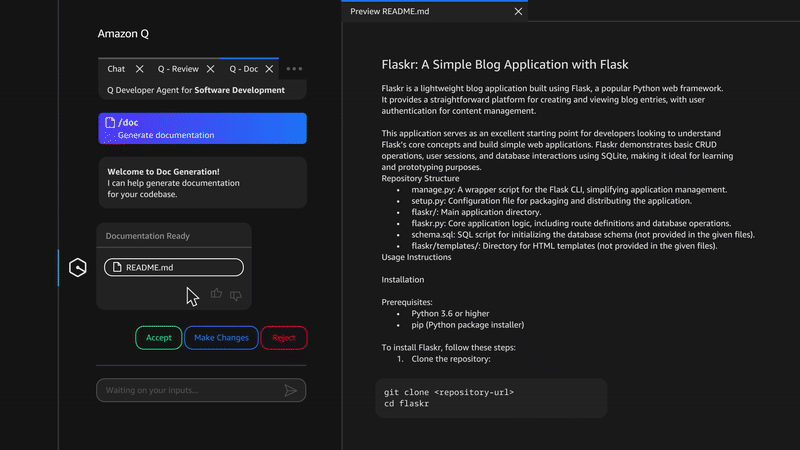This screenshot has height=450, width=800.
Task: Click the 'Documentation Ready' header text
Action: coord(147,236)
